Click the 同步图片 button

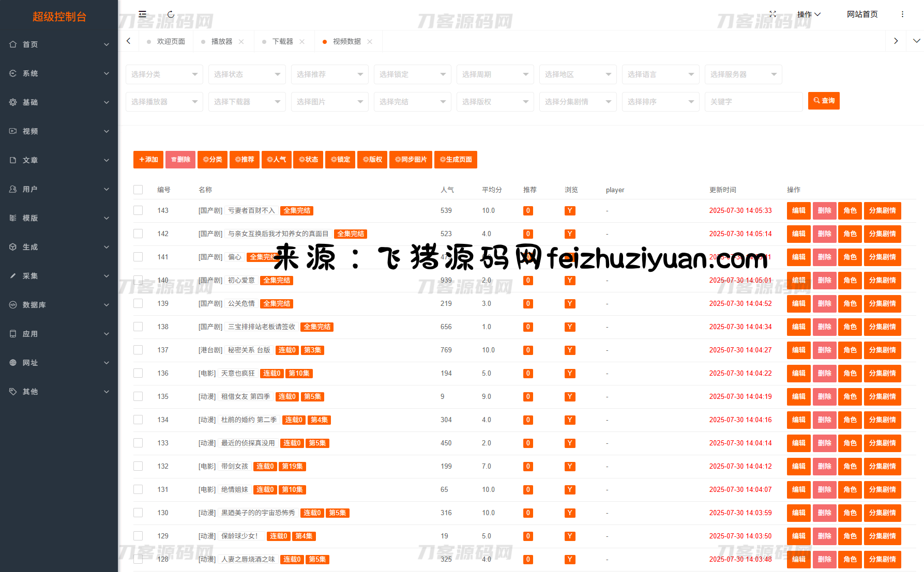(411, 160)
